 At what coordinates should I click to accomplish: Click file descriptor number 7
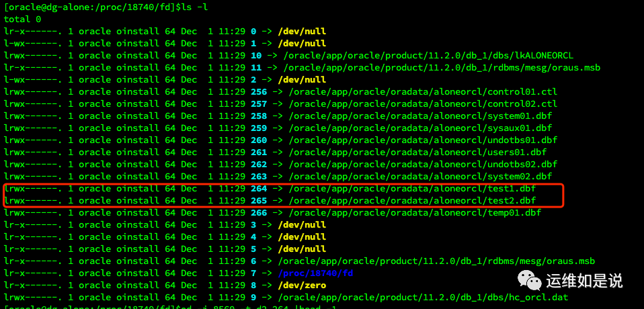pos(253,273)
